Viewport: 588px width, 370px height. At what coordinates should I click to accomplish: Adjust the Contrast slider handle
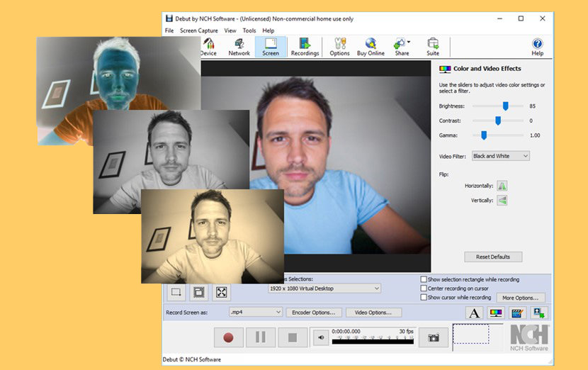coord(498,120)
